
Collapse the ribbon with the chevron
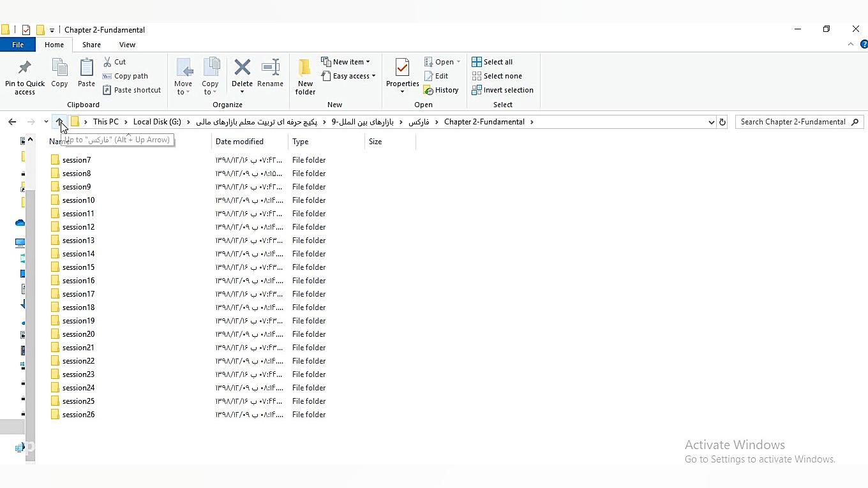tap(851, 44)
